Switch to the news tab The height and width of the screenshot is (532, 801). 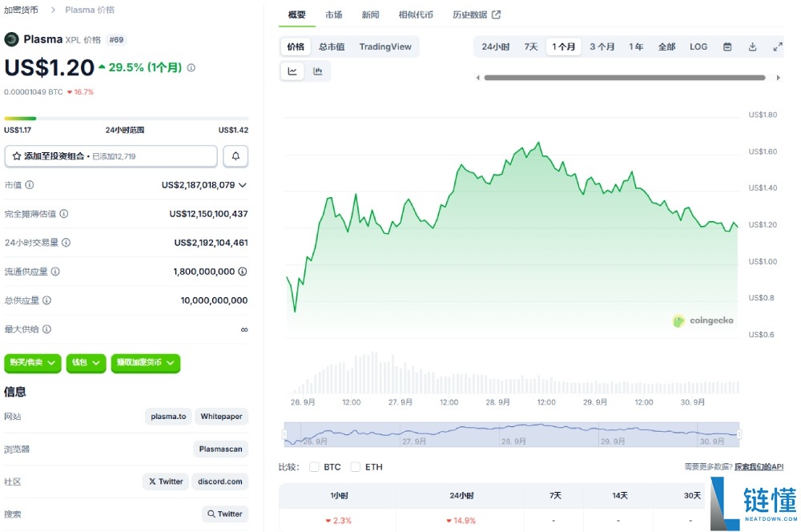[x=370, y=14]
